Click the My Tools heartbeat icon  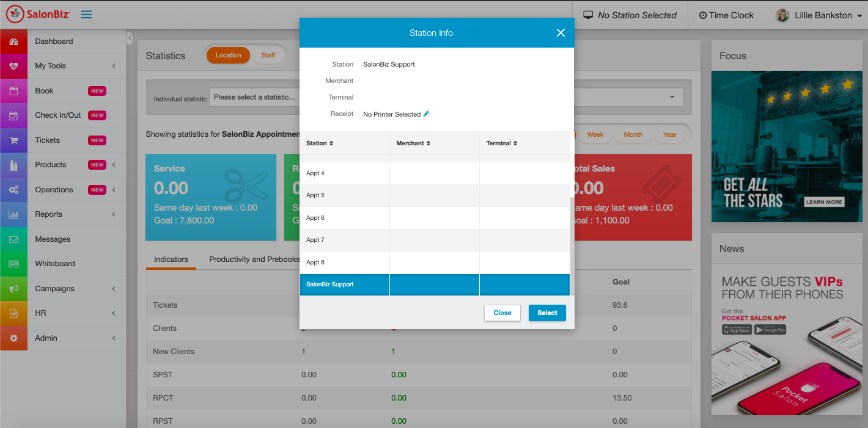point(14,66)
